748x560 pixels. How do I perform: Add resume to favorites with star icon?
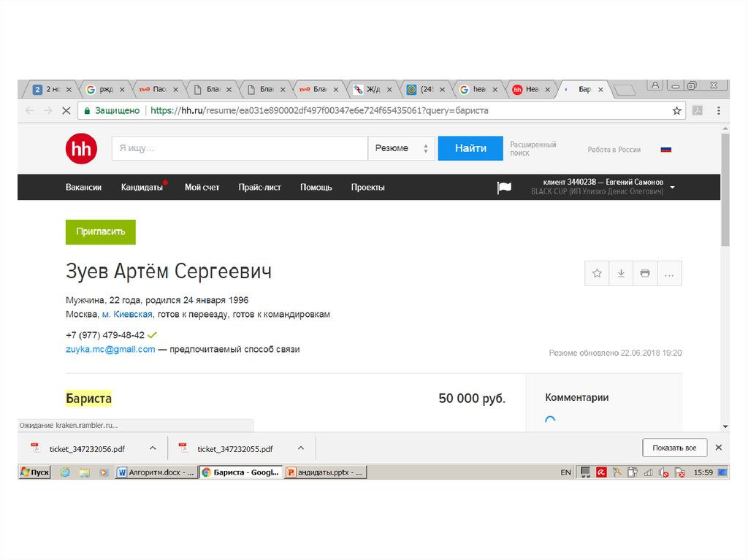tap(597, 273)
